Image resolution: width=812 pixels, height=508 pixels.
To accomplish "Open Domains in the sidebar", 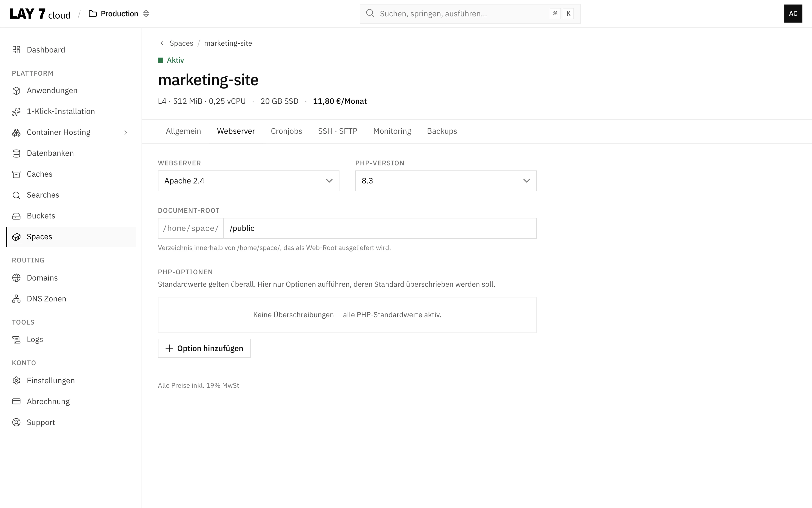I will [71, 278].
